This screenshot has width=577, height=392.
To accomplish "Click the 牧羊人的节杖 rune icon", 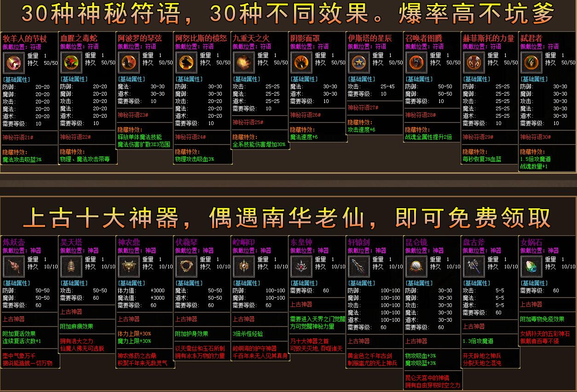I will (13, 62).
